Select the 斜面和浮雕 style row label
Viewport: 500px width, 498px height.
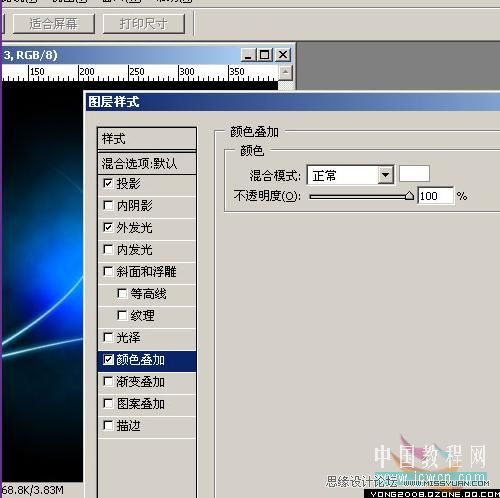146,272
